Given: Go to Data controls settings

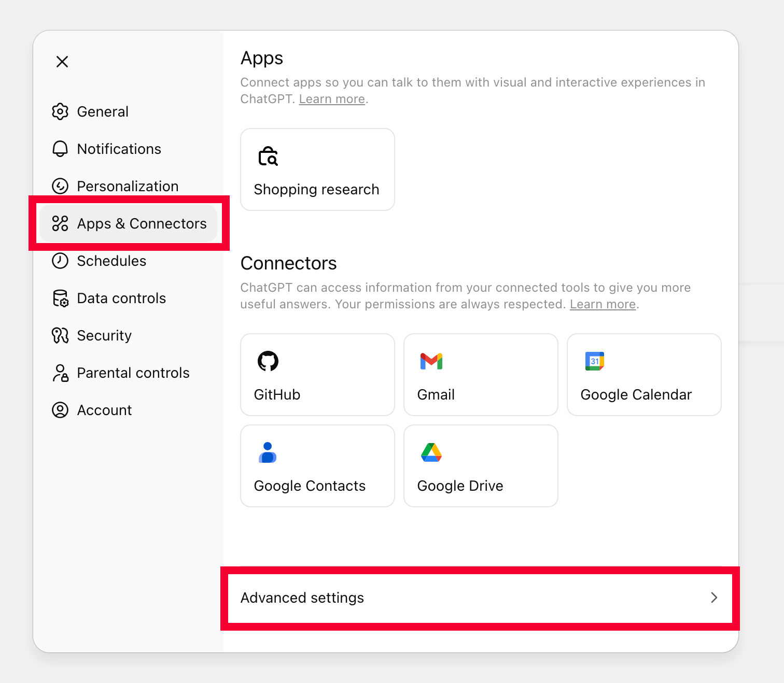Looking at the screenshot, I should coord(121,298).
